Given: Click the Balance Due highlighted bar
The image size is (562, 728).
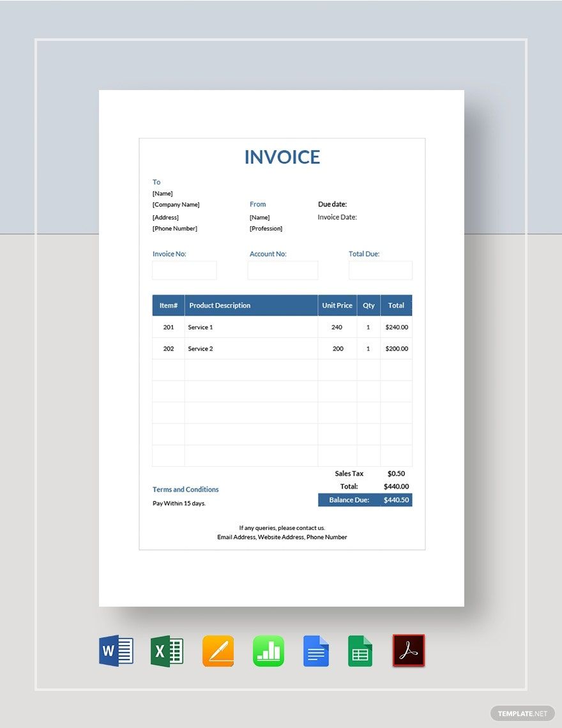Looking at the screenshot, I should pyautogui.click(x=365, y=500).
